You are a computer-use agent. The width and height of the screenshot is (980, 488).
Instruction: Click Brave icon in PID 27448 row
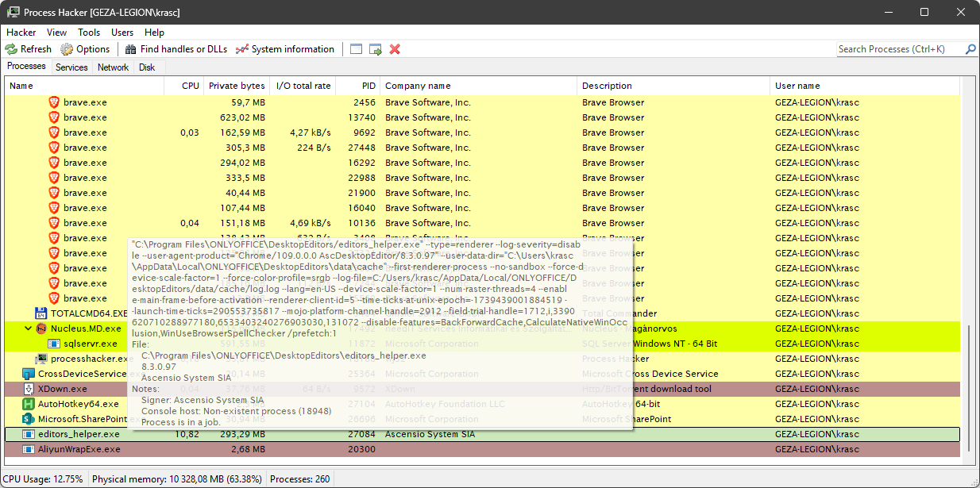[x=54, y=148]
